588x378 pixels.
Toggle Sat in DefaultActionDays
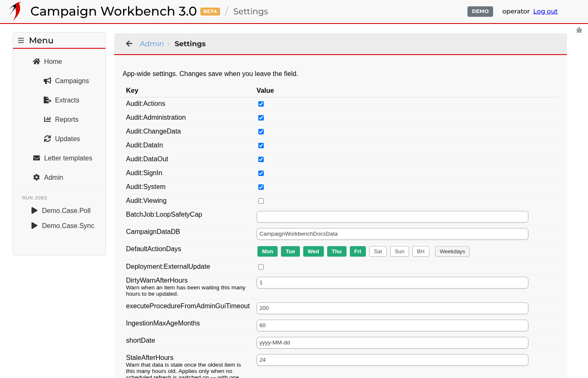click(378, 251)
